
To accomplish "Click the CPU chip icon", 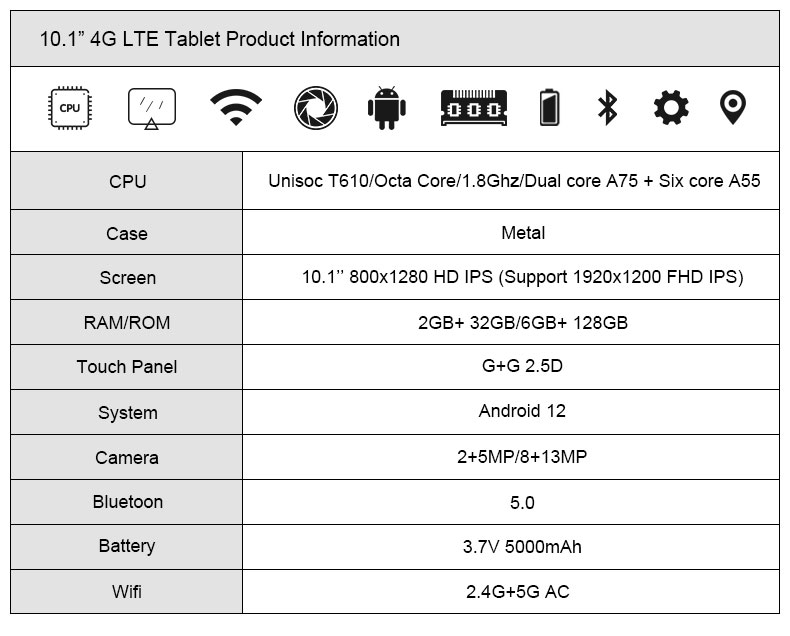I will [x=70, y=108].
